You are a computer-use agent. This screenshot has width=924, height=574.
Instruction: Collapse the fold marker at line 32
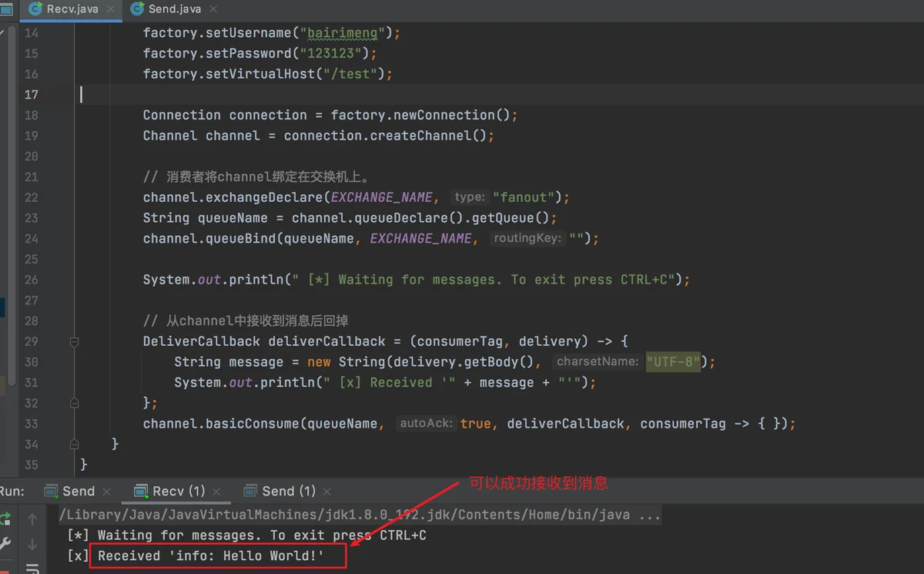75,403
